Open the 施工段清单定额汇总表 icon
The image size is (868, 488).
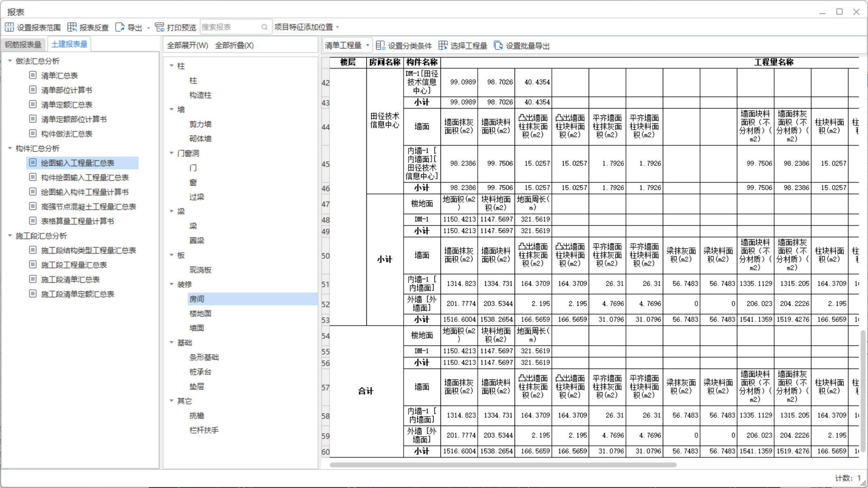33,293
